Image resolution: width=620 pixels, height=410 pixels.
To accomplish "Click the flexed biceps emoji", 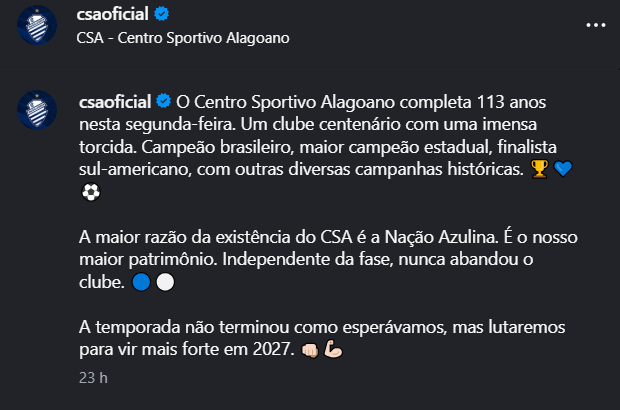I will [333, 350].
